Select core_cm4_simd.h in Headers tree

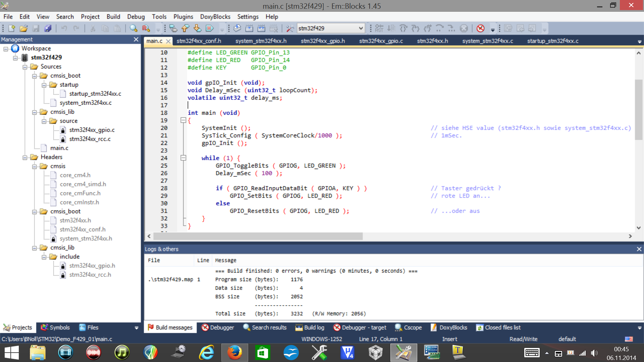[83, 184]
